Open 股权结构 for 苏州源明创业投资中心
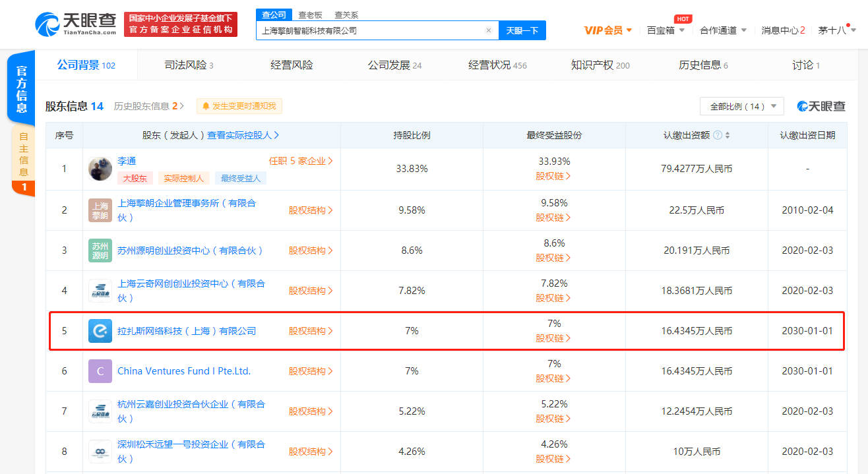This screenshot has height=474, width=868. [x=311, y=251]
